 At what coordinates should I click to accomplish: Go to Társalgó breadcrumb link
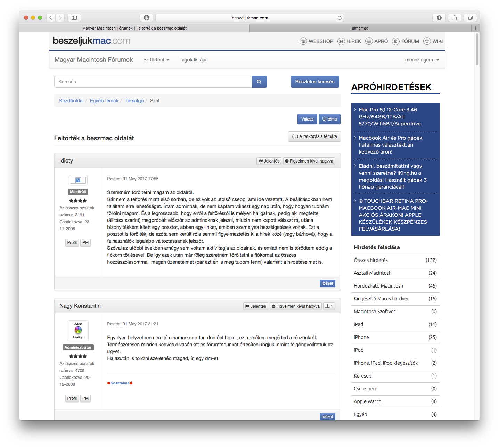pos(134,101)
